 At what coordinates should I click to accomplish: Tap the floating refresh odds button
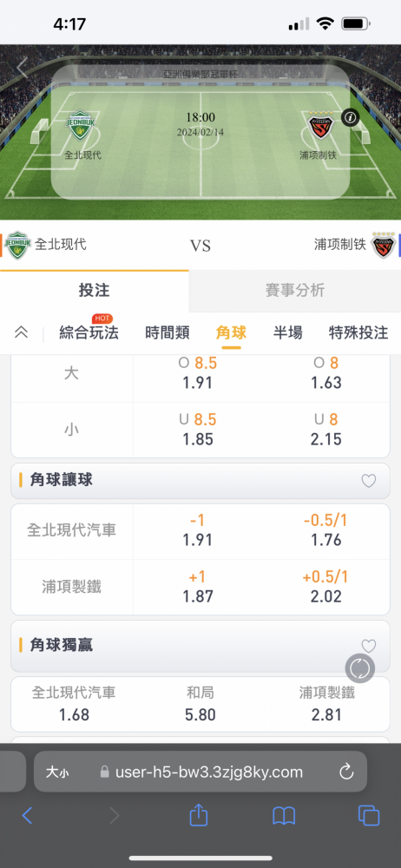(x=360, y=668)
